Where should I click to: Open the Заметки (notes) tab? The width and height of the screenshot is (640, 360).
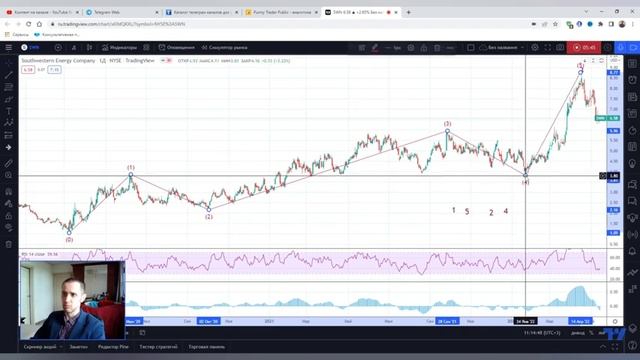click(x=78, y=347)
